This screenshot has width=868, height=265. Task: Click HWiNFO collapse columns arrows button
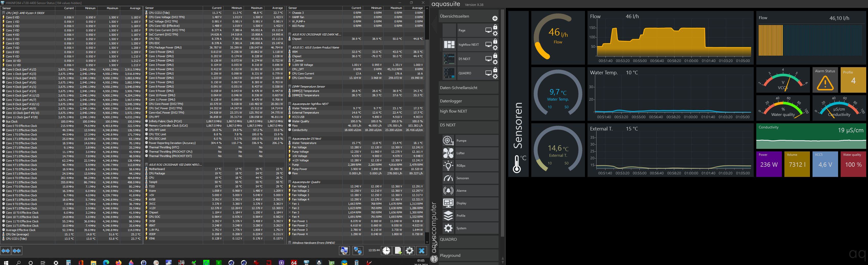pyautogui.click(x=17, y=251)
